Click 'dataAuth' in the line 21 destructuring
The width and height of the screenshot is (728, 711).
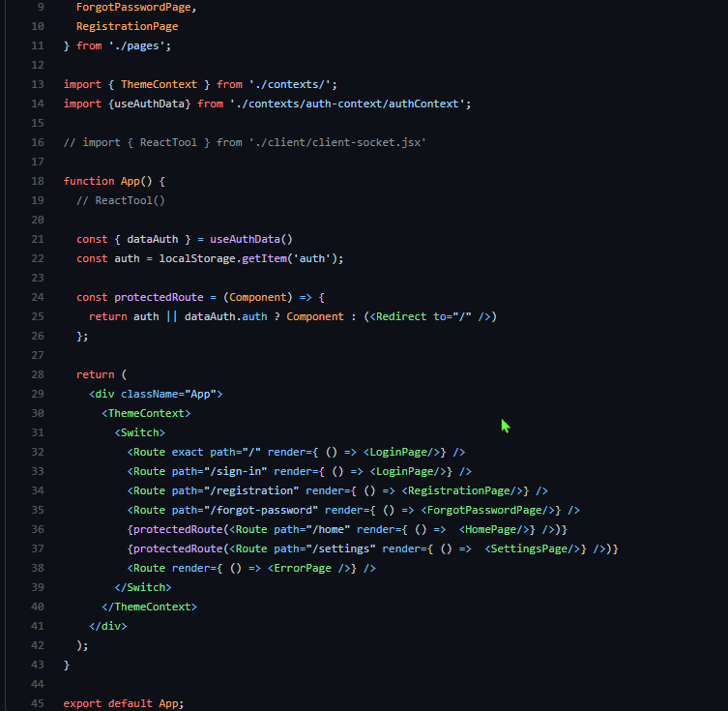point(153,239)
